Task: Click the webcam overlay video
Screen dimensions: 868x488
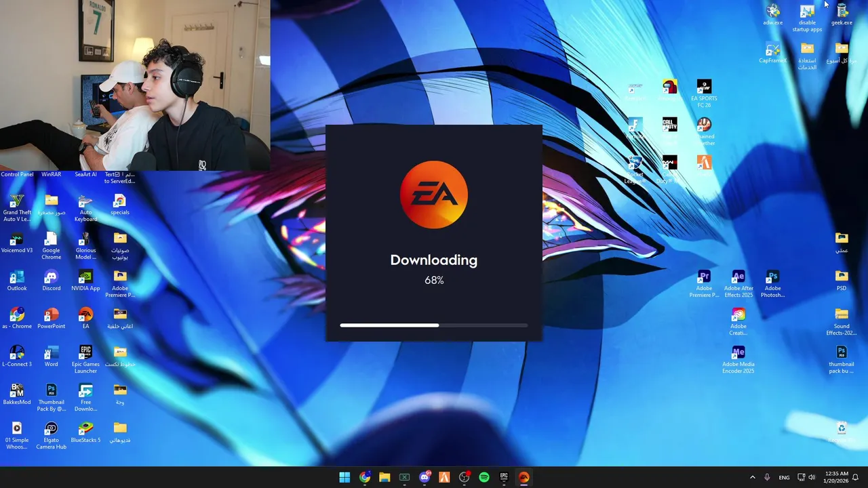Action: [135, 85]
